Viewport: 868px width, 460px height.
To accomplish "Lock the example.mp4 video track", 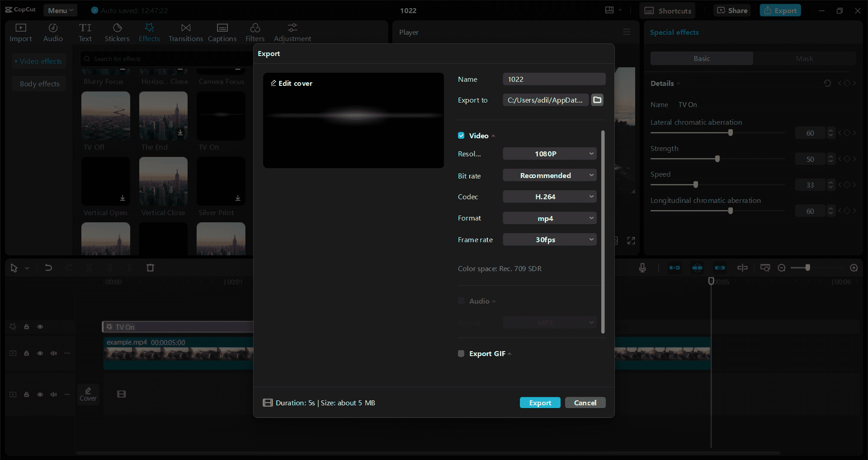I will tap(26, 353).
